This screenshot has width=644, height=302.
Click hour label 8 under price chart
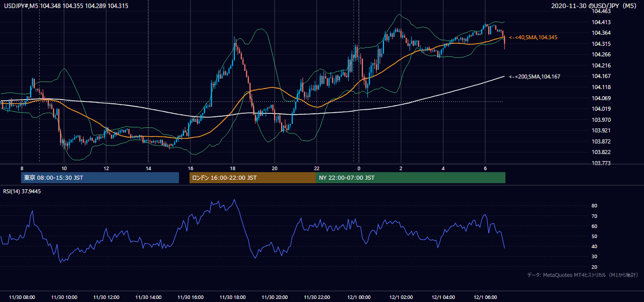pos(22,168)
